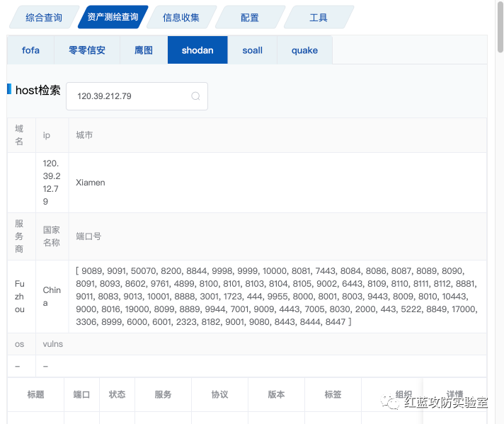This screenshot has width=504, height=424.
Task: Click the 服务 column header
Action: [163, 394]
